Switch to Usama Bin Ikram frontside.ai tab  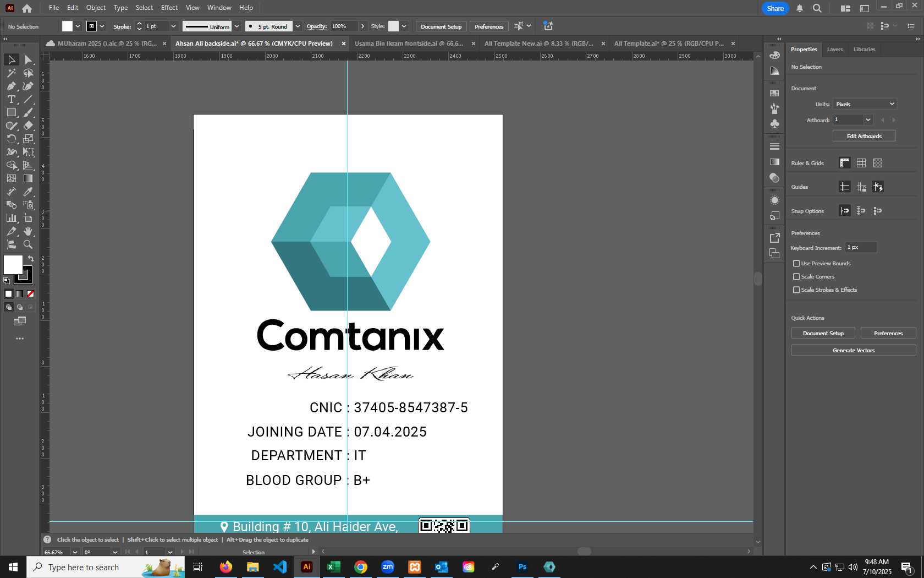point(409,43)
